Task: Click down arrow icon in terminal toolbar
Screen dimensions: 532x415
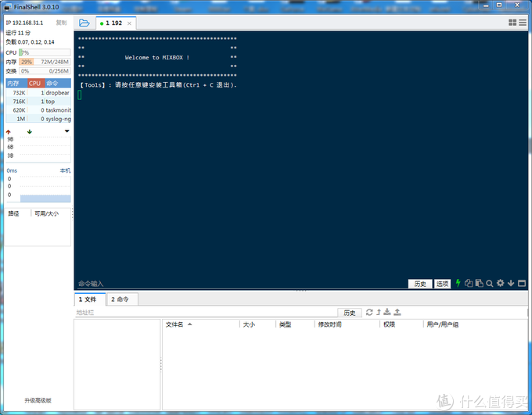Action: [511, 284]
